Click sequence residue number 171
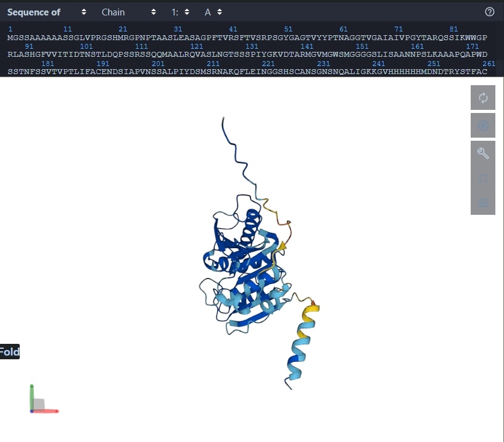 tap(472, 46)
